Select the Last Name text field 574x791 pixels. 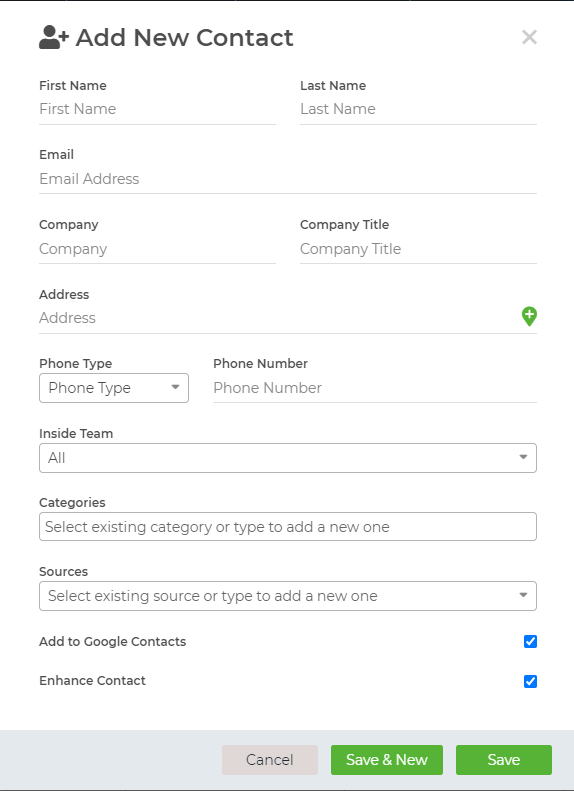click(418, 109)
